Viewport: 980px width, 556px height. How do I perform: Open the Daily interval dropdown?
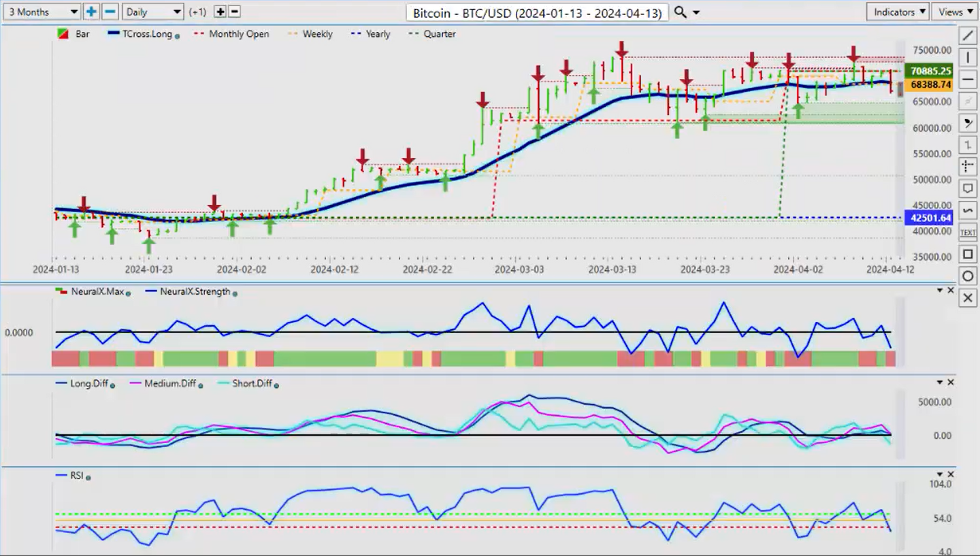[x=153, y=12]
